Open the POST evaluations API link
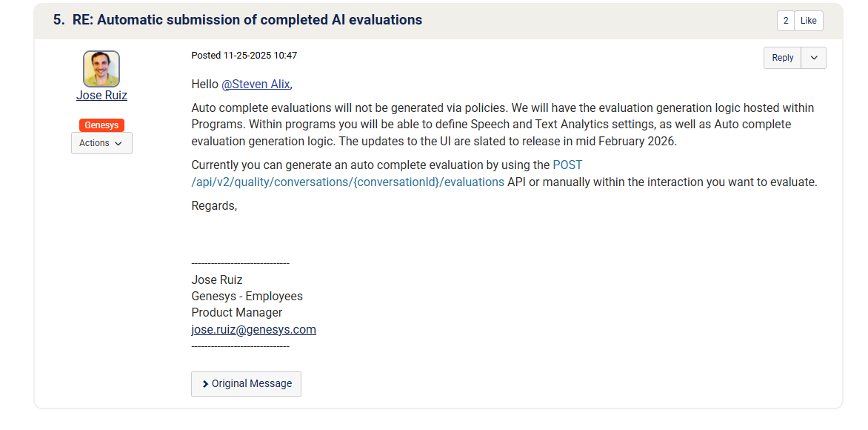This screenshot has height=430, width=868. click(x=567, y=165)
